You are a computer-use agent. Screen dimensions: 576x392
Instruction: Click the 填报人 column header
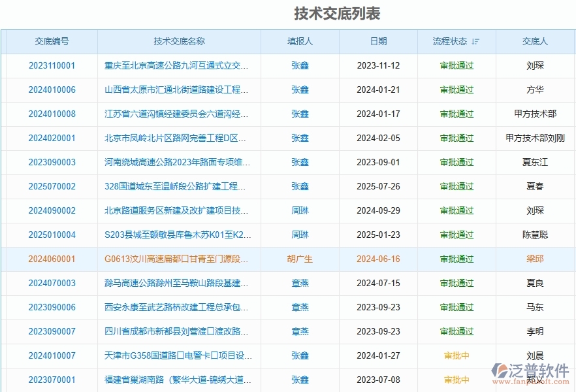click(x=299, y=41)
